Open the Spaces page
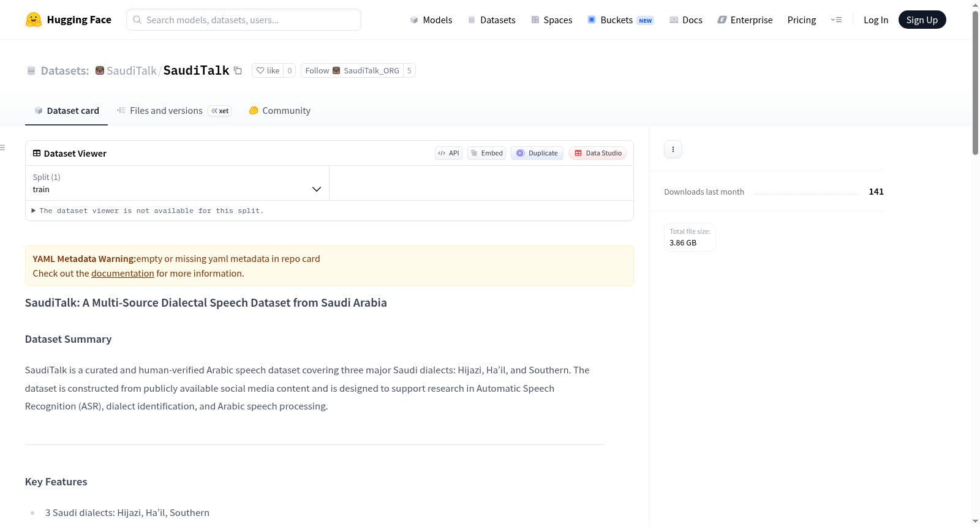The image size is (980, 527). [x=552, y=20]
